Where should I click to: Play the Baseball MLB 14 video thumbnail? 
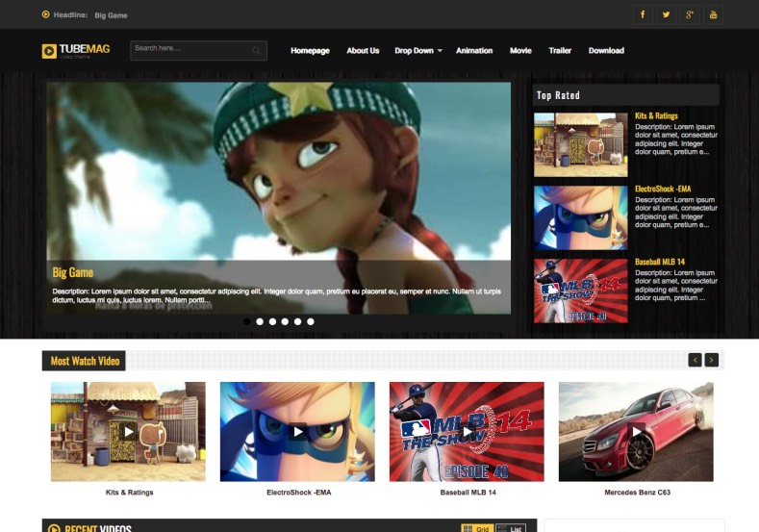[467, 431]
